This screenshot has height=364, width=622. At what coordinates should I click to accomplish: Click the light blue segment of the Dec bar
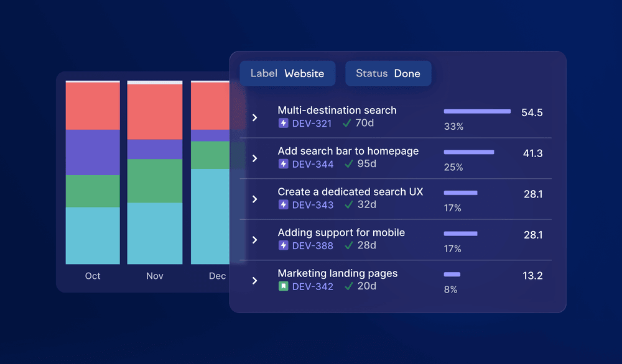pos(210,216)
